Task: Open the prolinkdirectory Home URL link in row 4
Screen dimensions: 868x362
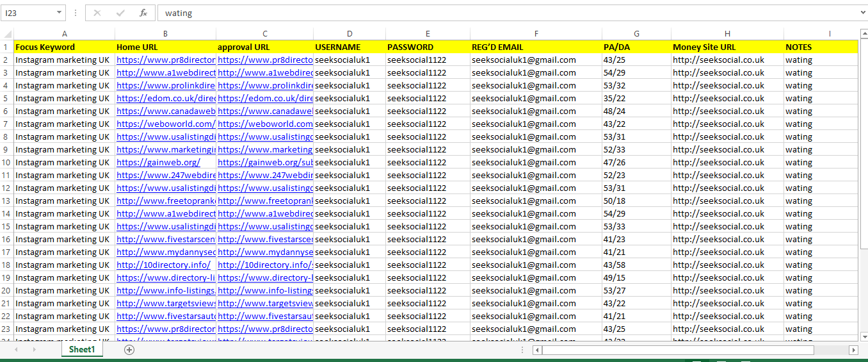Action: pos(166,85)
